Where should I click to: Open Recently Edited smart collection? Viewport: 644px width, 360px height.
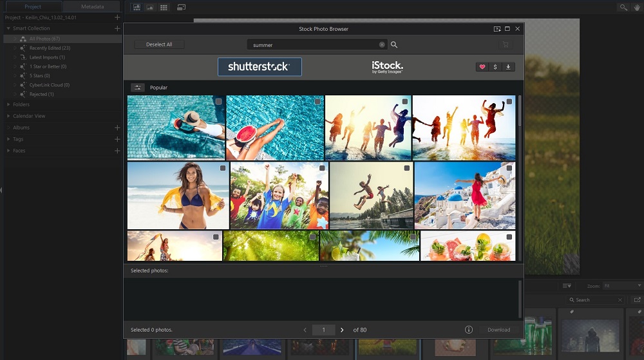coord(49,48)
